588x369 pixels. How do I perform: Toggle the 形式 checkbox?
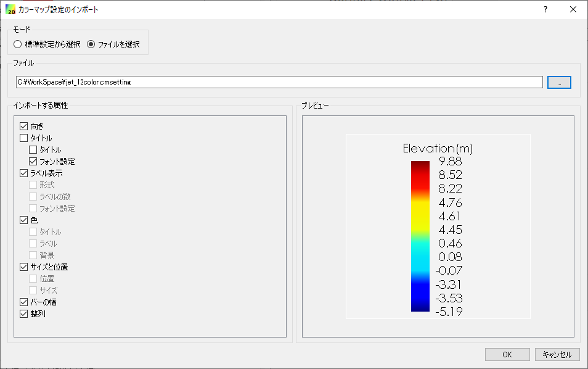[33, 184]
